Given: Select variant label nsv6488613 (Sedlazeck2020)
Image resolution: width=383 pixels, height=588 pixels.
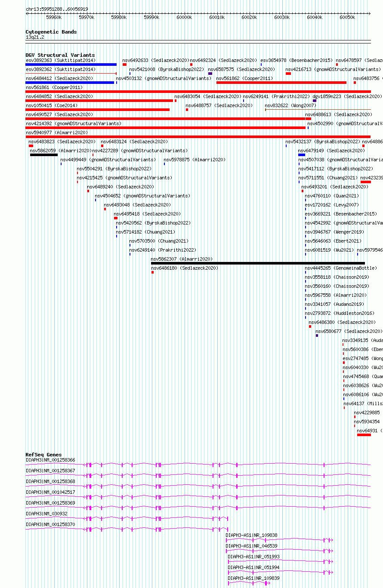Looking at the screenshot, I should tap(339, 114).
